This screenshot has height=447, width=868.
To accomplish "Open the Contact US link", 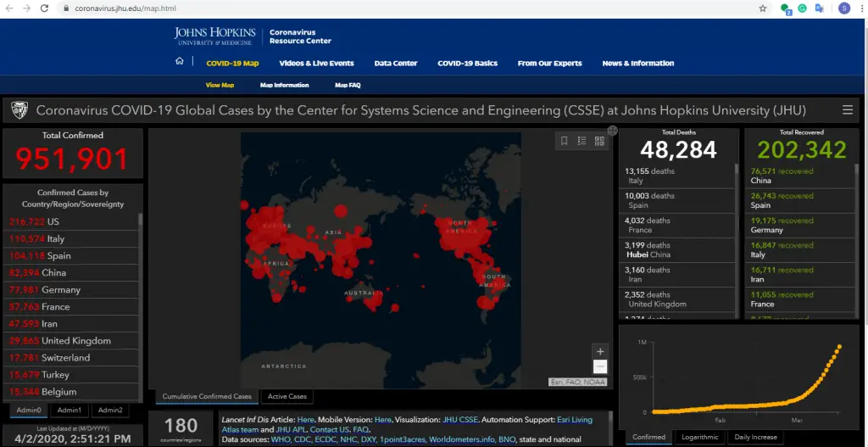I will pos(329,429).
